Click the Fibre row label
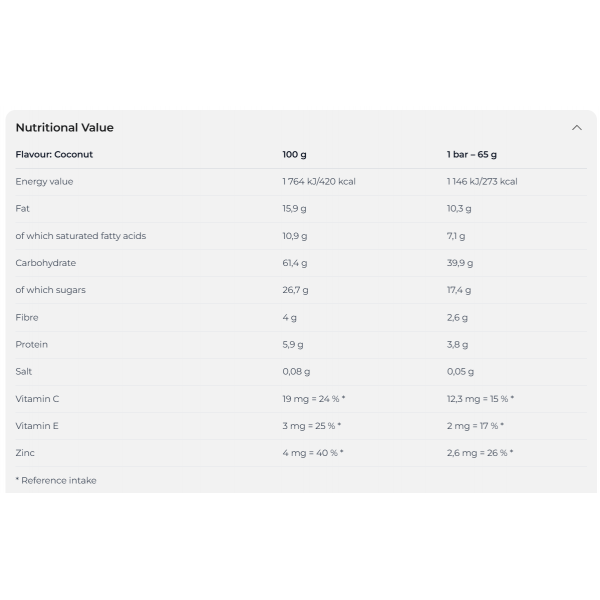This screenshot has height=600, width=600. [x=27, y=317]
